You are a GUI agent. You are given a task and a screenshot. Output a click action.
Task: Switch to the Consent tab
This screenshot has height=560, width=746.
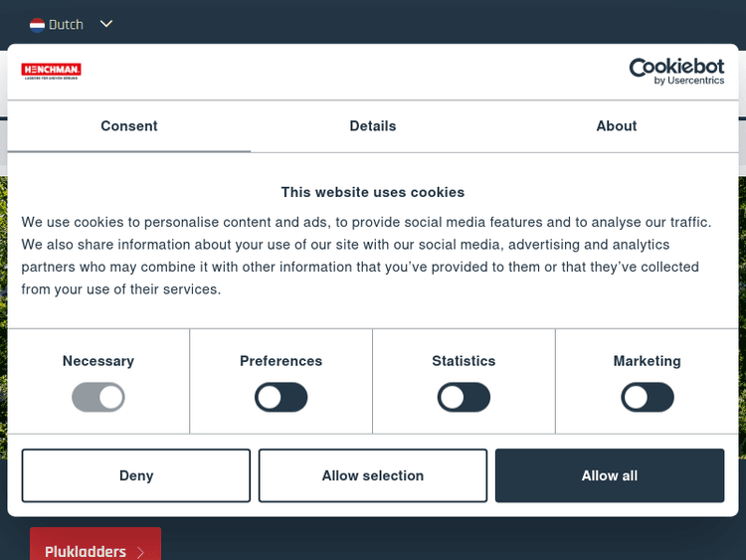point(129,126)
